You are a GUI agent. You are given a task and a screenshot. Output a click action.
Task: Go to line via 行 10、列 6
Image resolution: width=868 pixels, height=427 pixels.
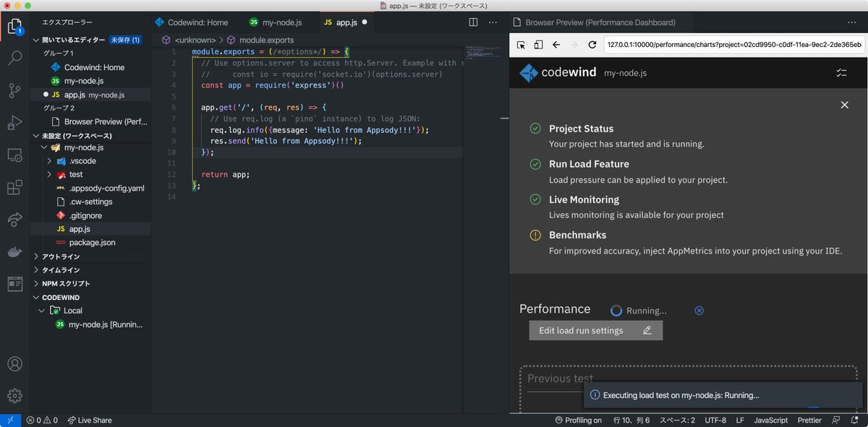631,420
